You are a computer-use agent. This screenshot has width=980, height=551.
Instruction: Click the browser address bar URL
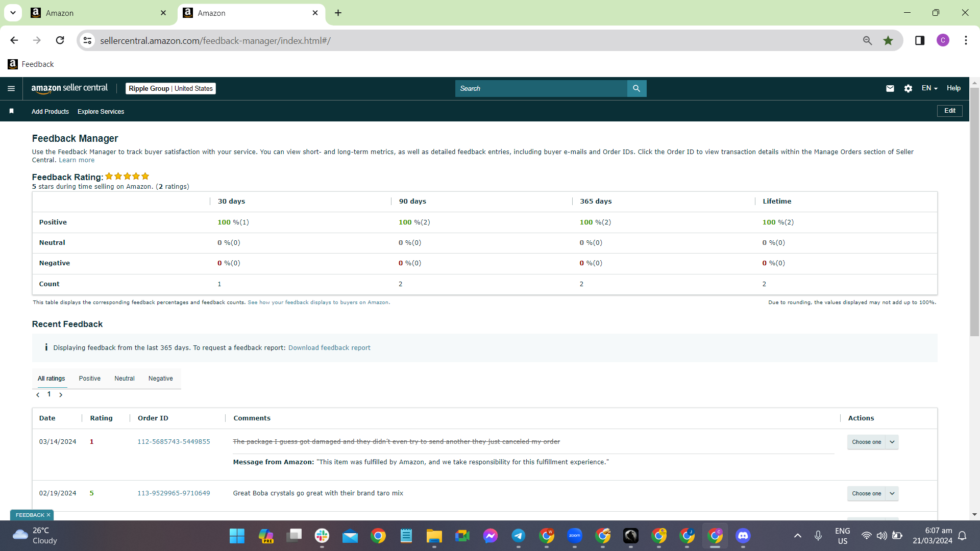pos(215,40)
